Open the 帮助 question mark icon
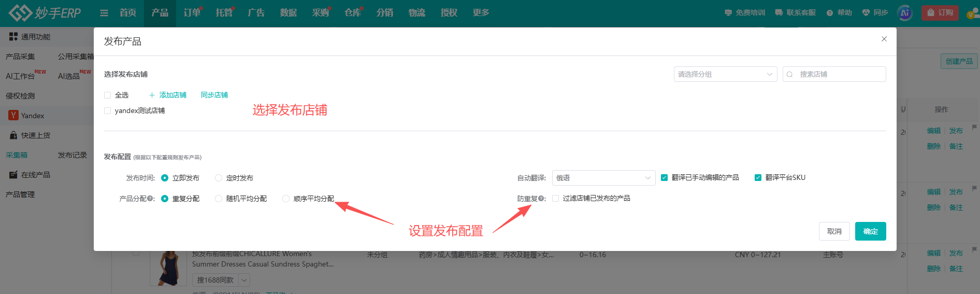Screen dimensions: 980x294 click(830, 12)
